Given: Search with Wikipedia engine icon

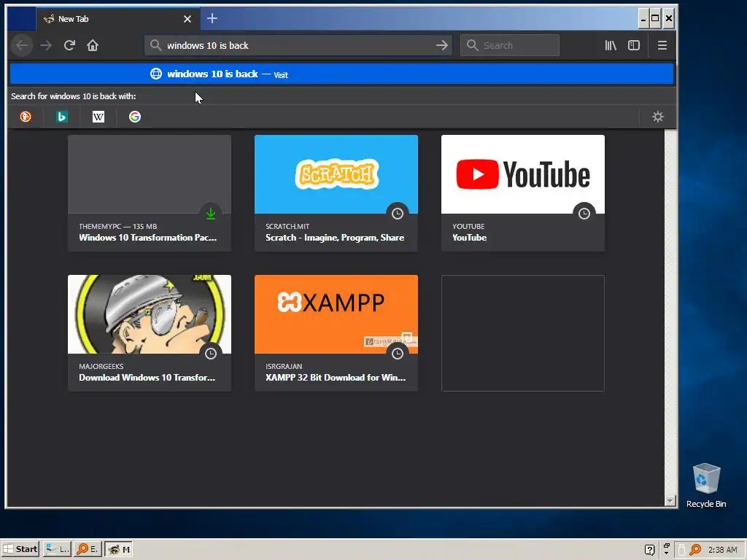Looking at the screenshot, I should click(98, 117).
